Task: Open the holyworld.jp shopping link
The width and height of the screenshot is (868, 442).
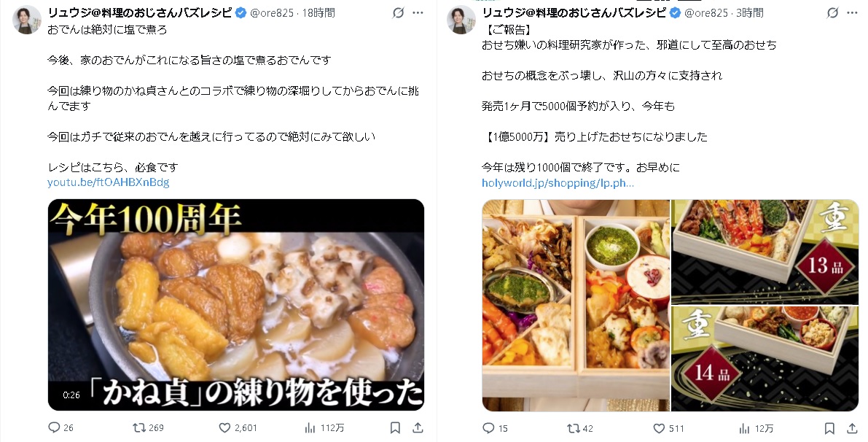Action: 558,183
